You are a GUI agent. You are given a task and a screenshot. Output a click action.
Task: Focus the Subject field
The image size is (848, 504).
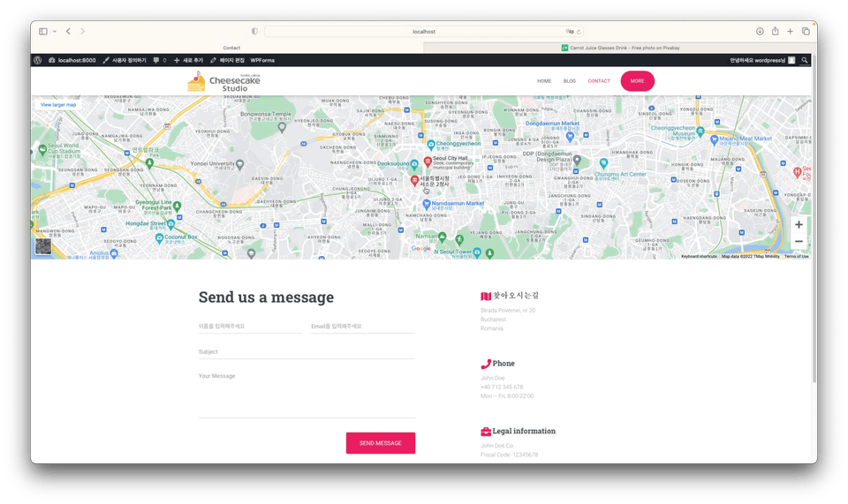tap(307, 351)
